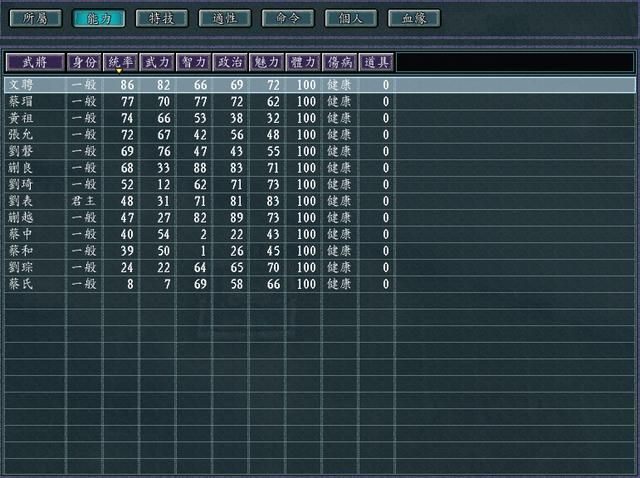Select officer 文聘 in the list
This screenshot has height=478, width=640.
(21, 85)
